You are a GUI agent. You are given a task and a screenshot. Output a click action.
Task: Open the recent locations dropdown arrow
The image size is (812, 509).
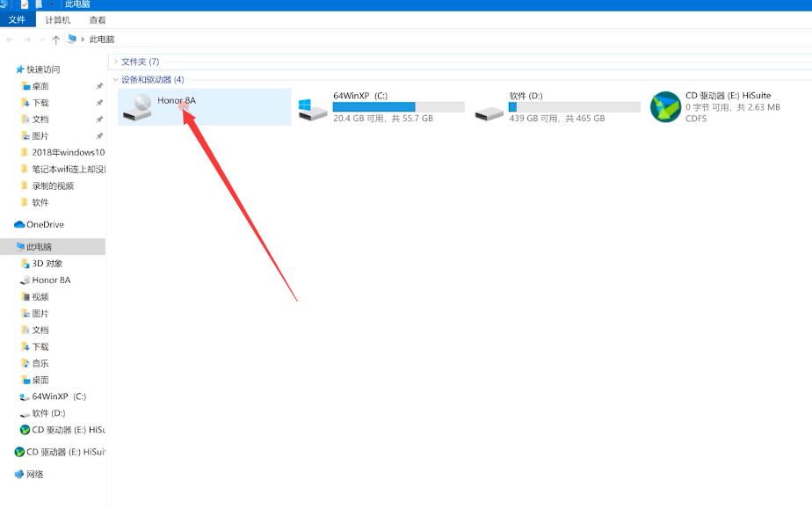pos(42,40)
